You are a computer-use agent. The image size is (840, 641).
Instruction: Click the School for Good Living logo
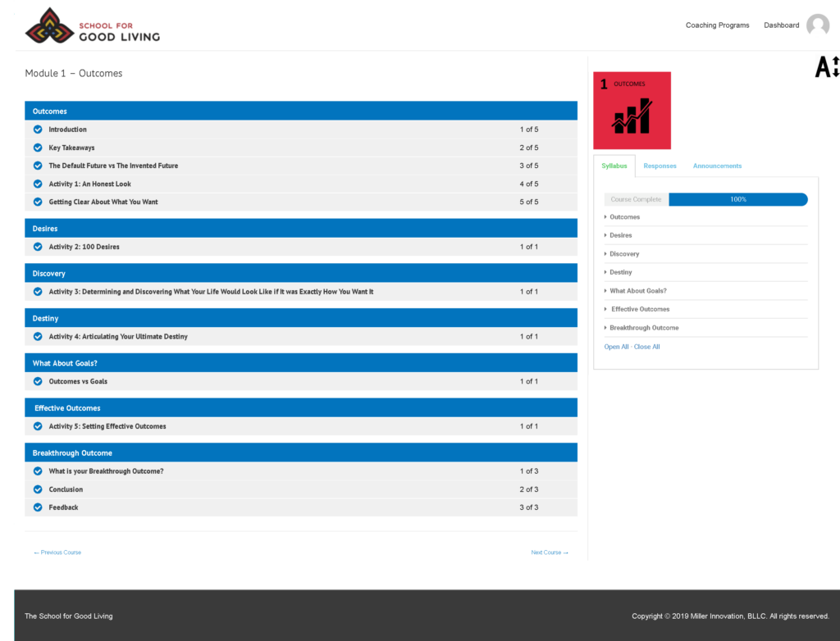[93, 25]
